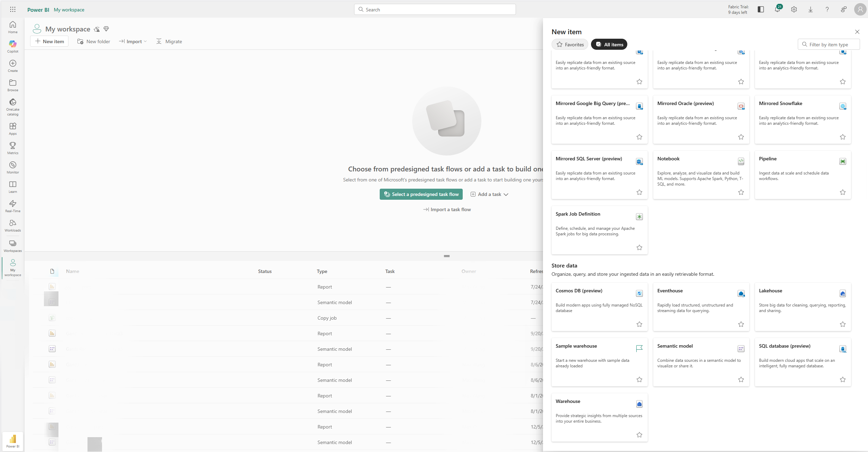Star the Notebook item as favorite
The image size is (868, 452).
pos(741,192)
